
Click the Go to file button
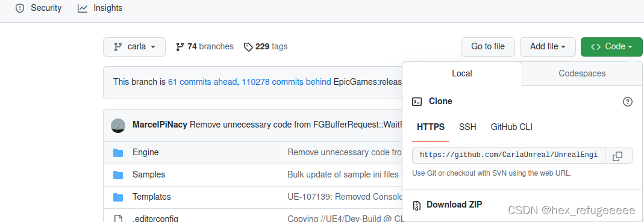488,47
